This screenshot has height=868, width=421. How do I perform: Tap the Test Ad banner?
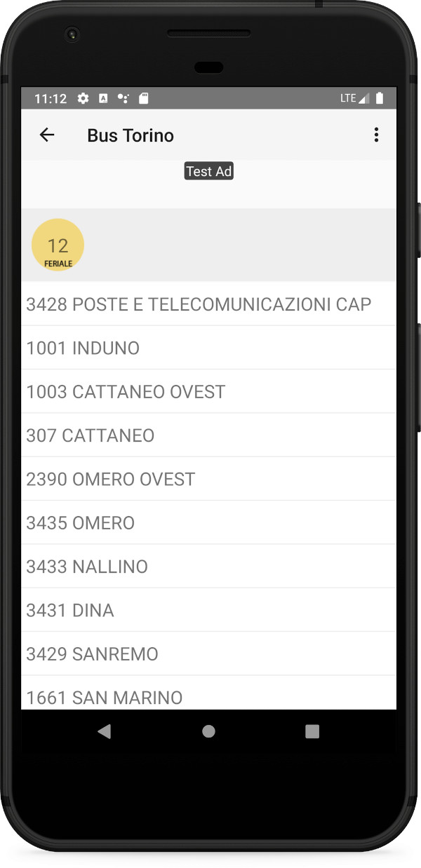click(208, 171)
